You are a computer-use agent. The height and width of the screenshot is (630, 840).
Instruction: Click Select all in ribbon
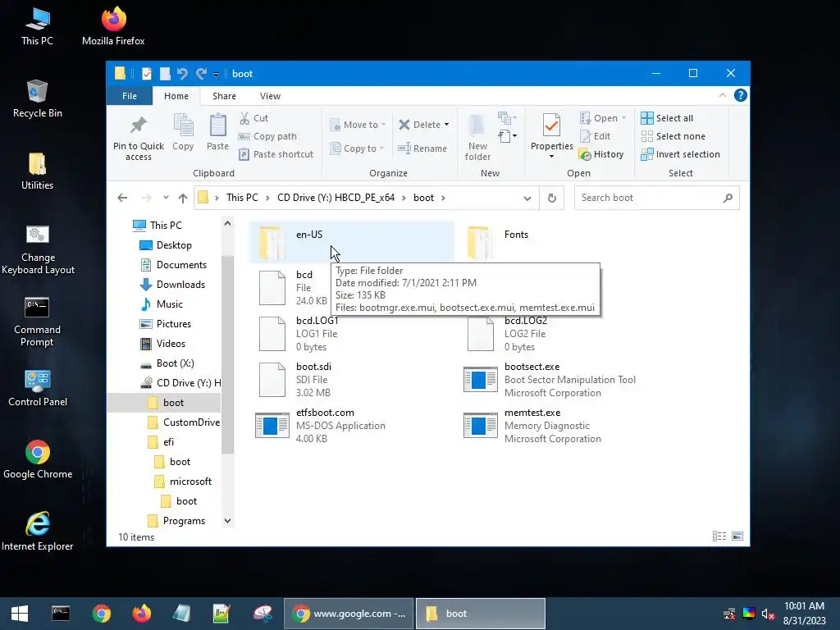click(667, 118)
